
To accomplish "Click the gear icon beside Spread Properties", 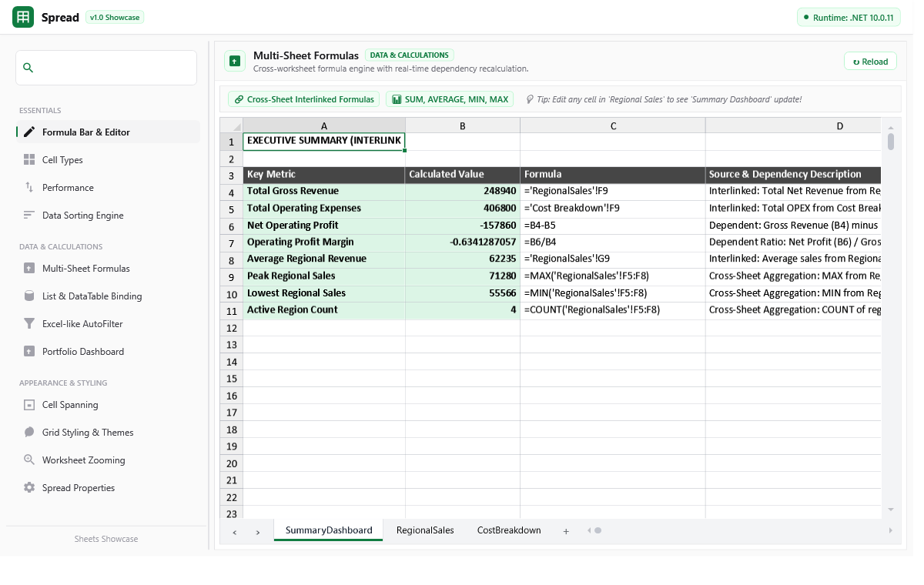I will (x=29, y=487).
